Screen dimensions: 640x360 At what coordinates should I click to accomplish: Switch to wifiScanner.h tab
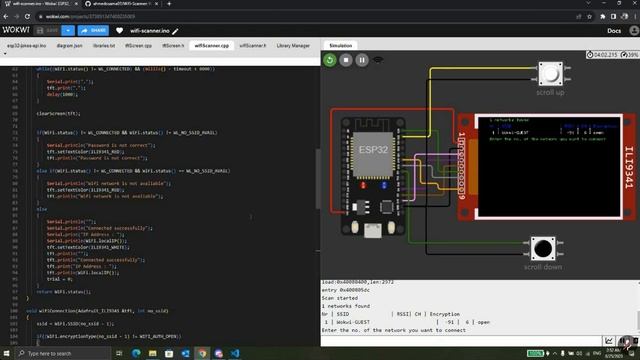253,46
